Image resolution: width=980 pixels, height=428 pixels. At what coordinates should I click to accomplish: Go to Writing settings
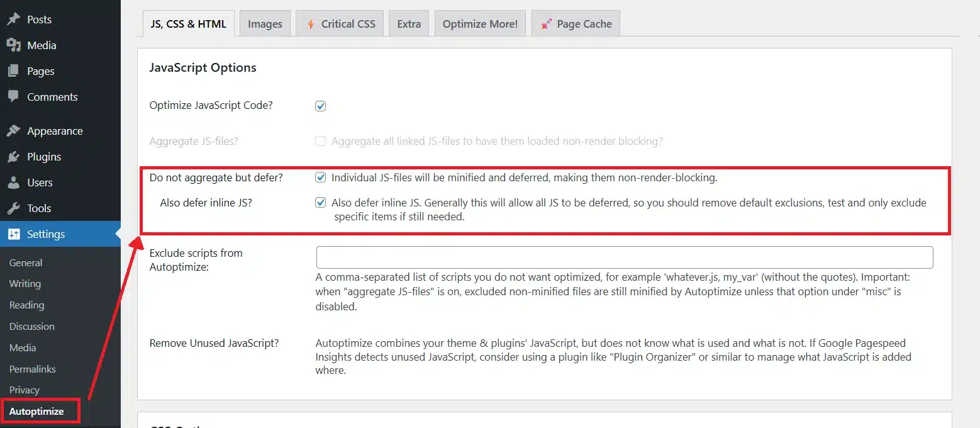coord(25,284)
